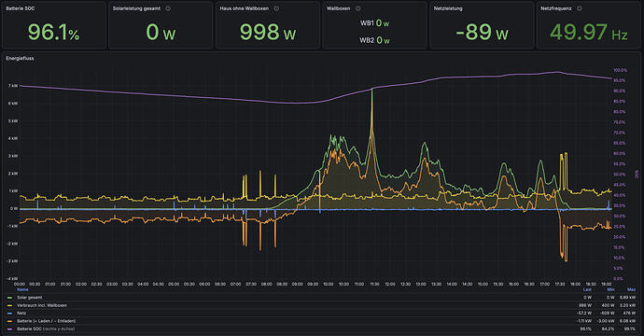Sort legend by Name column header
644x336 pixels.
(22, 289)
